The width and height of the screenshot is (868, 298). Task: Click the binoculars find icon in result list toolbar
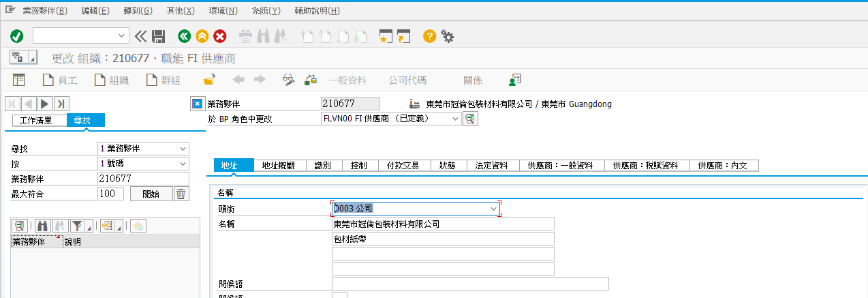tap(43, 226)
